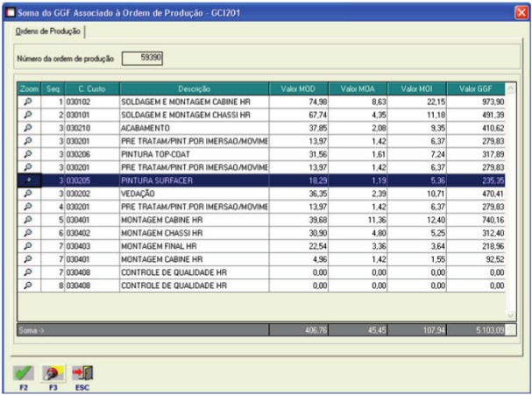Confirm with the green checkmark F2 button

[x=24, y=374]
